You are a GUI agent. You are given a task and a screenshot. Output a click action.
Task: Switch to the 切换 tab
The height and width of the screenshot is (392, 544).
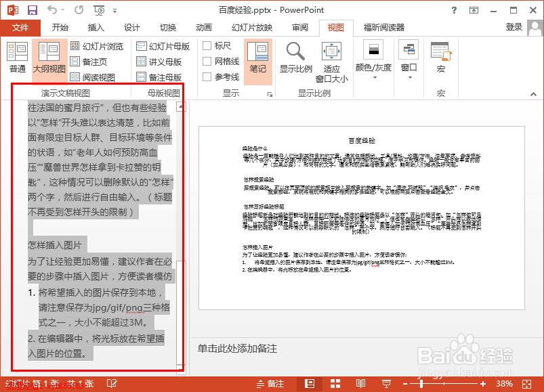pos(168,27)
